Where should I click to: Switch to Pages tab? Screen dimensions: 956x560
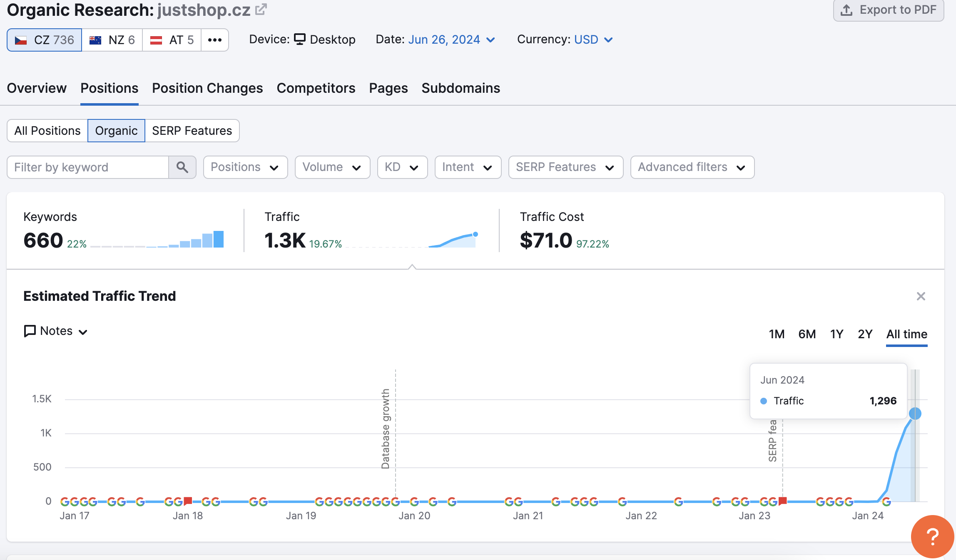[388, 88]
